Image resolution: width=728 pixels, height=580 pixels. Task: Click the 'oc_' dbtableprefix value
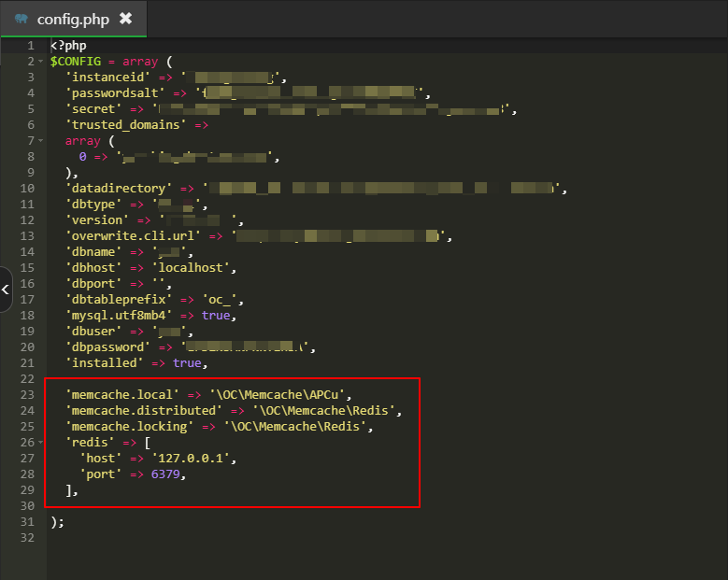click(x=224, y=300)
